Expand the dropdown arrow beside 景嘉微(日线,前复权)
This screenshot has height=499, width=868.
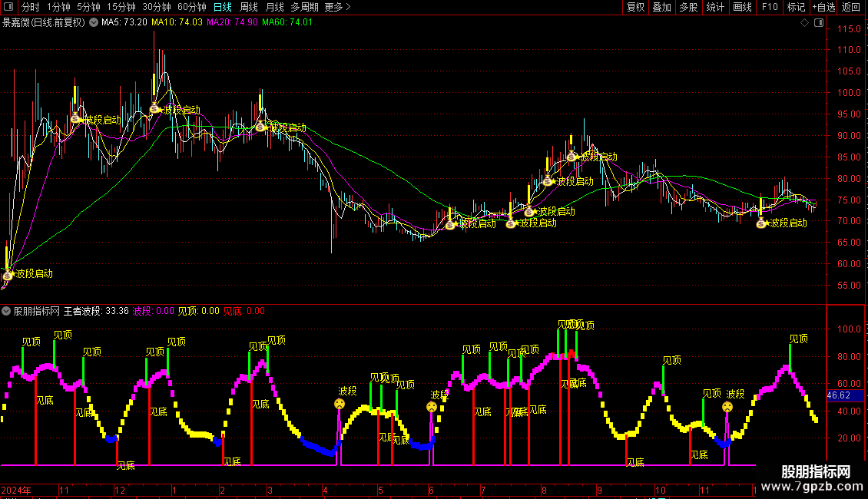point(94,22)
